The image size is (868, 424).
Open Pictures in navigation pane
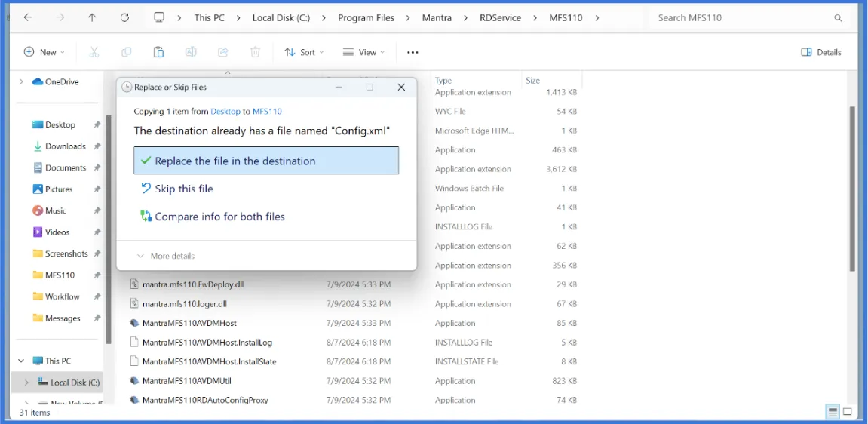(60, 189)
